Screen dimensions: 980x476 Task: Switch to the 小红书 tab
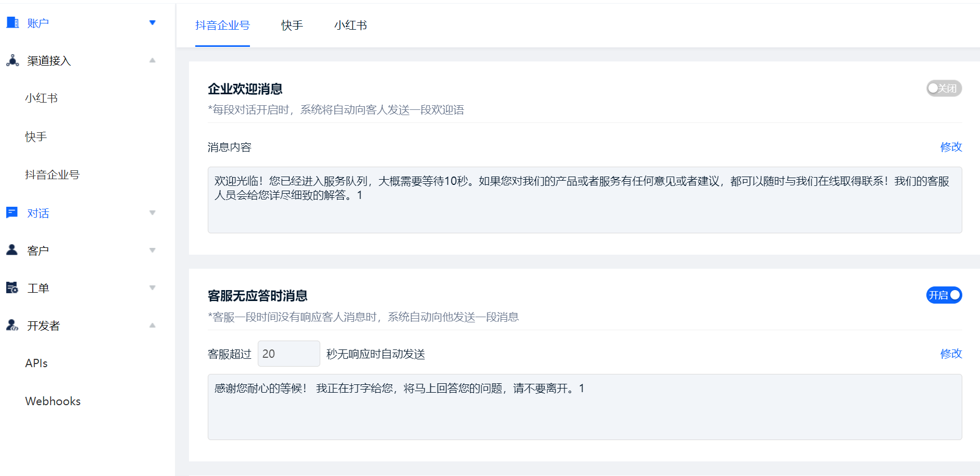(x=350, y=25)
